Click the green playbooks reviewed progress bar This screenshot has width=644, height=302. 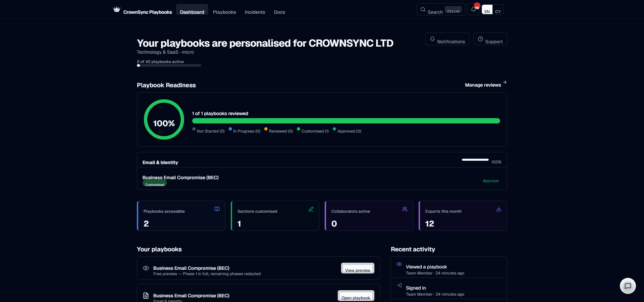(x=346, y=121)
